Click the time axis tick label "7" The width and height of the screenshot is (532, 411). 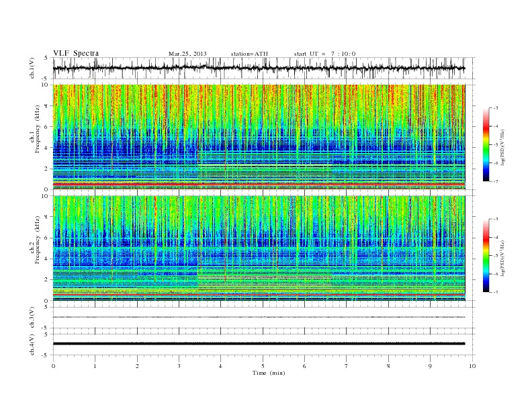(x=347, y=366)
